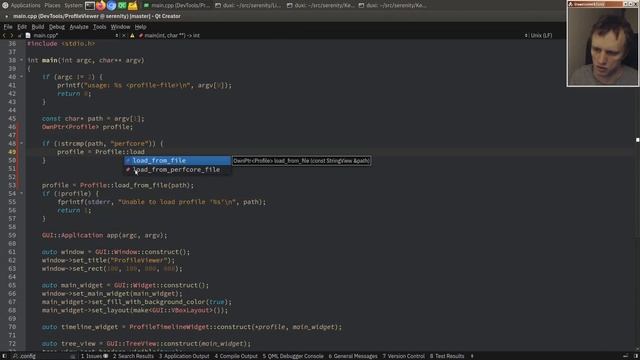Place cursor on line 49 after Profile::load
The image size is (640, 360).
point(145,152)
